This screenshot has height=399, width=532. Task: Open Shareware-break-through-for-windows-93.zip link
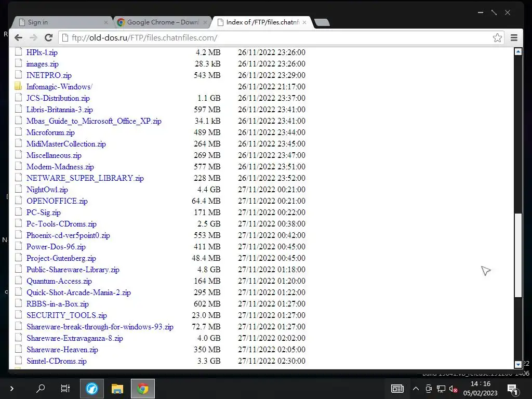(x=100, y=327)
